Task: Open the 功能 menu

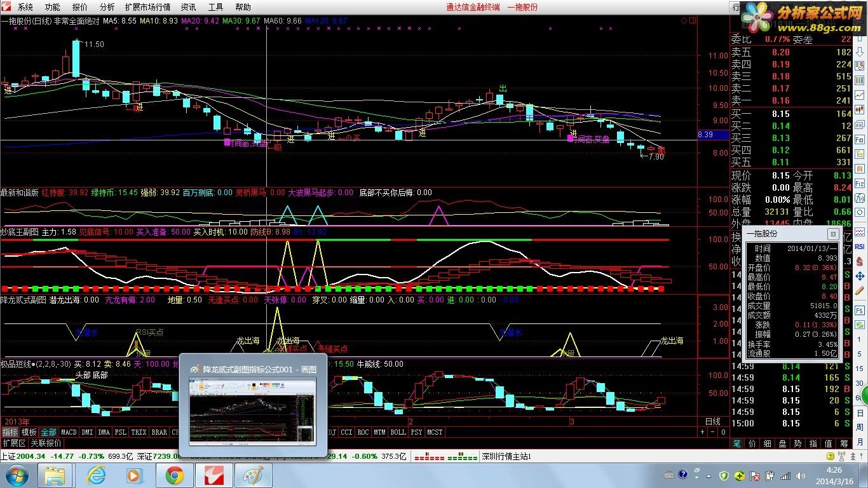Action: tap(53, 7)
